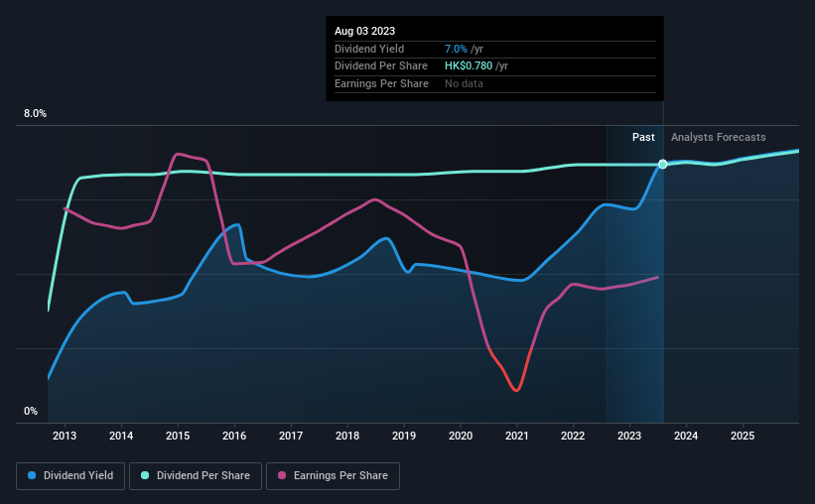Click the 2020 x-axis label
815x504 pixels.
click(x=461, y=436)
